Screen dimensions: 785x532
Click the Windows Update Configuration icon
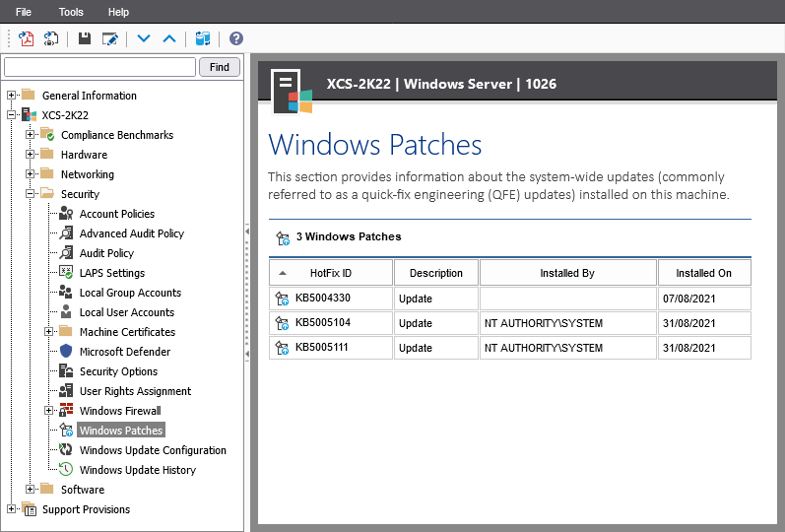click(x=66, y=450)
